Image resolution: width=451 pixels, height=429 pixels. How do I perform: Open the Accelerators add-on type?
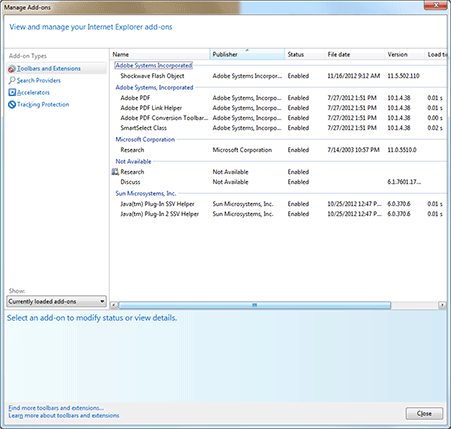pyautogui.click(x=33, y=92)
